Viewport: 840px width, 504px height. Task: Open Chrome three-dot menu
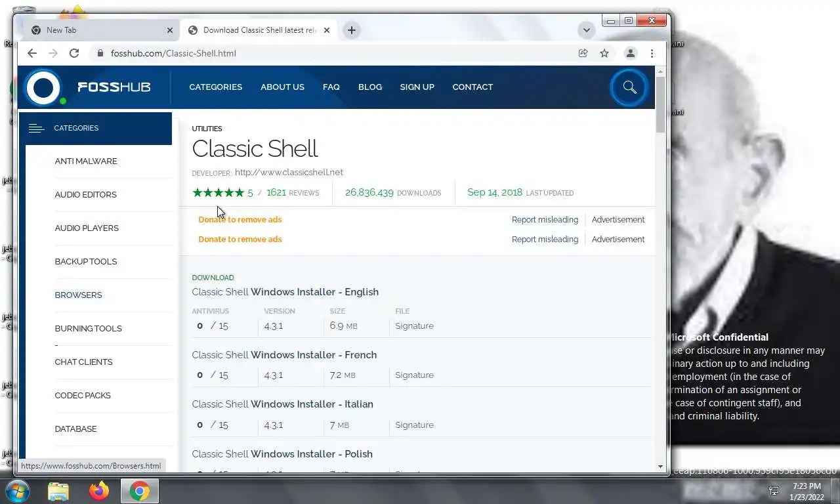[x=652, y=53]
